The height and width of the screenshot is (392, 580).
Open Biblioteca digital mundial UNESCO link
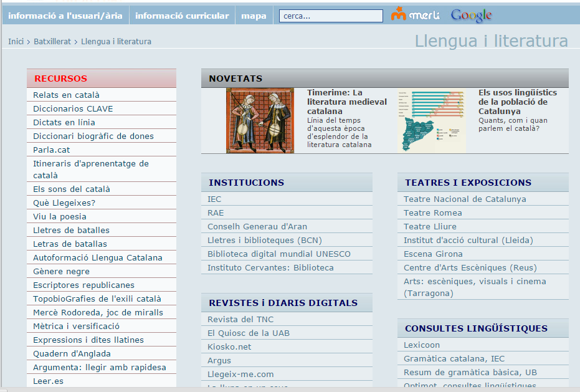(x=278, y=254)
